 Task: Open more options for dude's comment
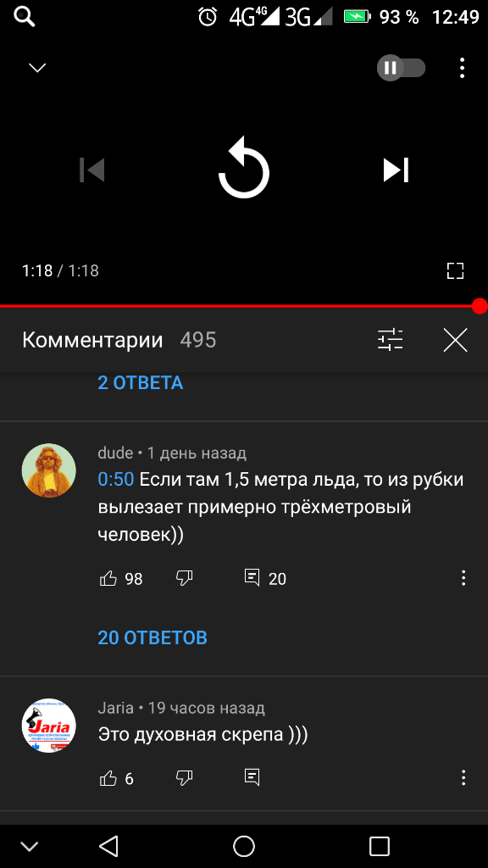463,578
